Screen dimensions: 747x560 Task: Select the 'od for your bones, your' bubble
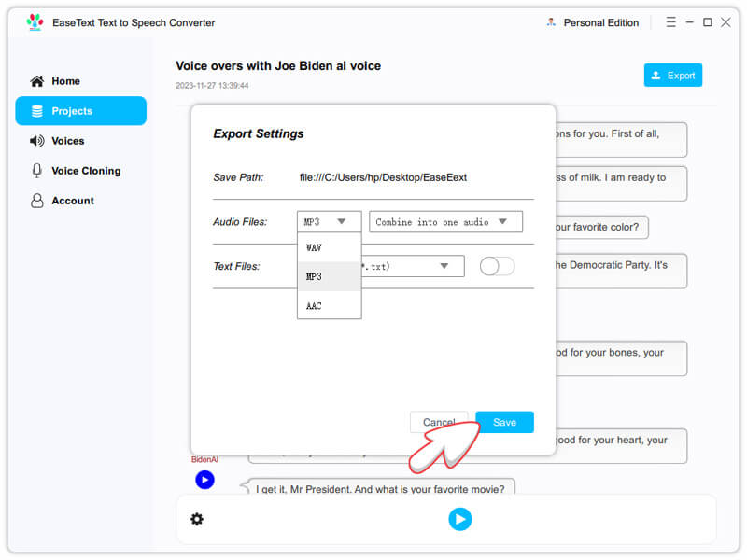621,358
